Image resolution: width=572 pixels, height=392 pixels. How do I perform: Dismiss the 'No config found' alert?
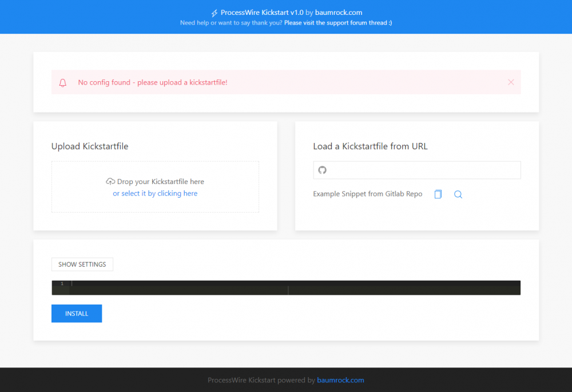click(511, 82)
